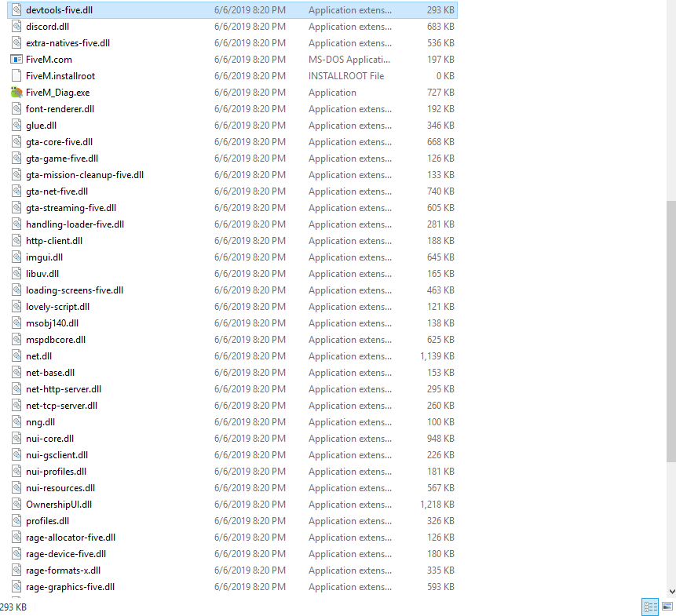Select the rage-allocator-five.dll file name
This screenshot has width=676, height=616.
71,538
